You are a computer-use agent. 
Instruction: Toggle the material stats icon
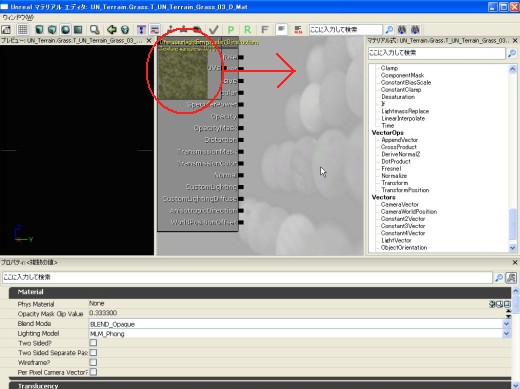[281, 30]
